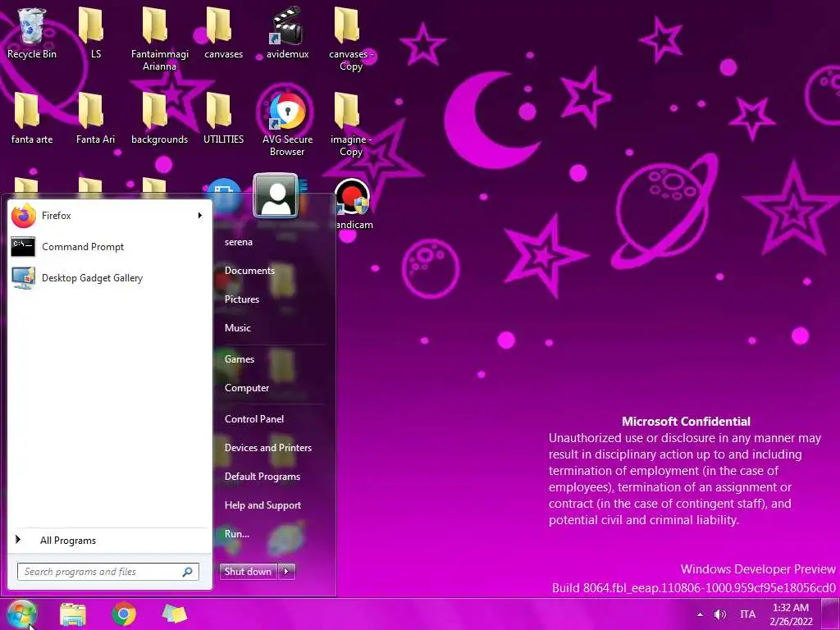
Task: Click the ITA input language indicator
Action: [x=747, y=614]
